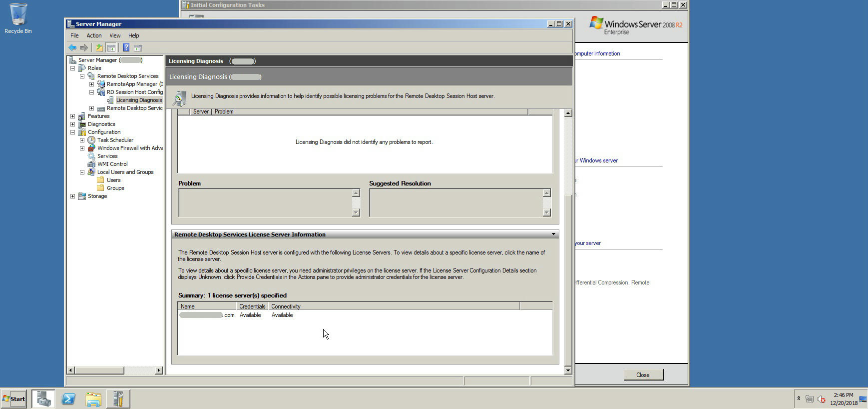
Task: Click the vertical scrollbar down arrow in main pane
Action: point(568,370)
